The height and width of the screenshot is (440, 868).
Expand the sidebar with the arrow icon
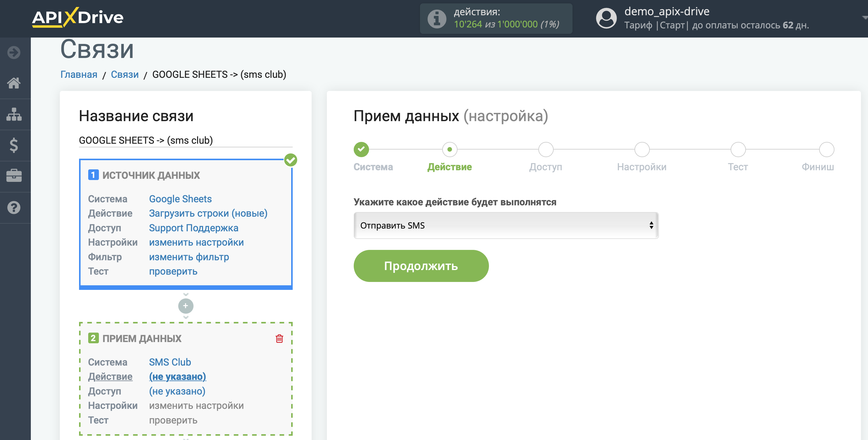point(14,52)
